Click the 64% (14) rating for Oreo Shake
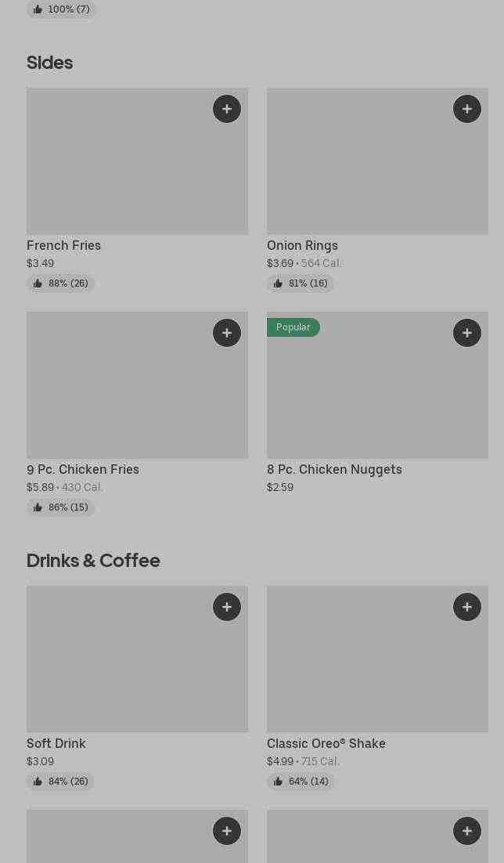Screen dimensions: 504x863 (301, 782)
